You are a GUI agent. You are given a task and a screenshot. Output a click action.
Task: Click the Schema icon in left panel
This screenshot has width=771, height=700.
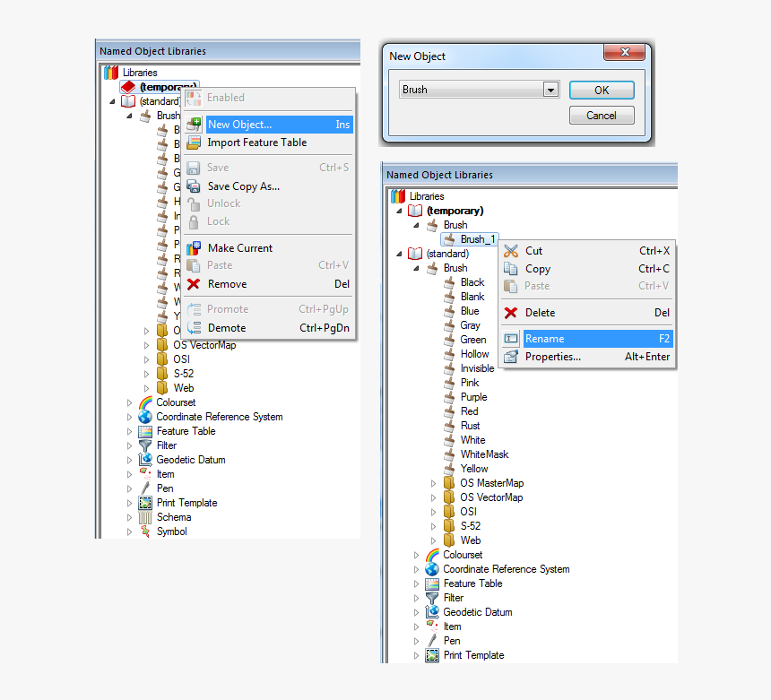pos(145,517)
